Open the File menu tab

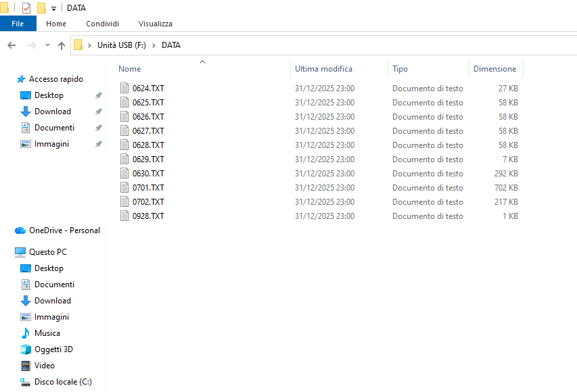(x=18, y=24)
